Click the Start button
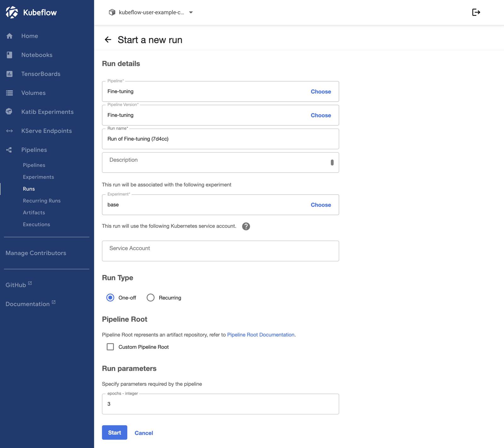This screenshot has width=504, height=448. click(114, 432)
